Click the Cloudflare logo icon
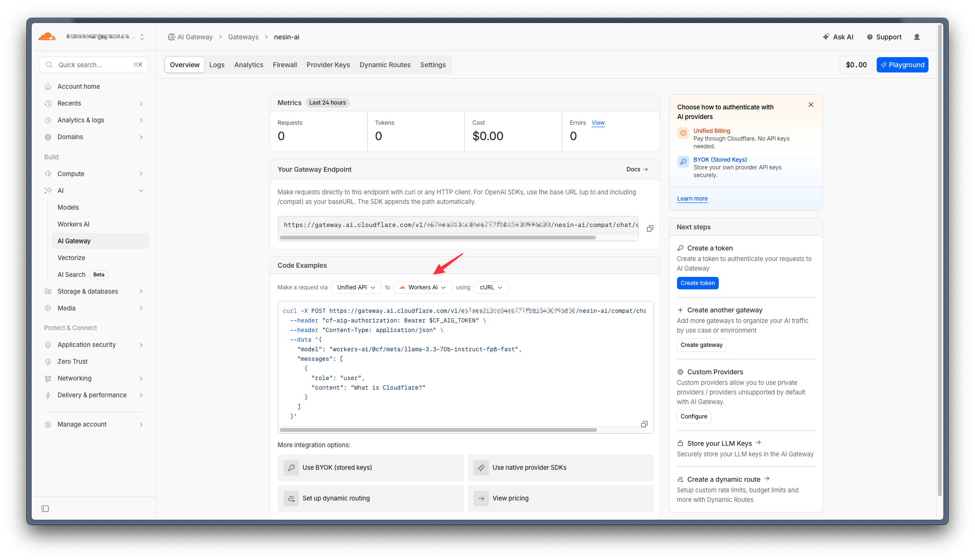The height and width of the screenshot is (560, 975). pyautogui.click(x=47, y=36)
